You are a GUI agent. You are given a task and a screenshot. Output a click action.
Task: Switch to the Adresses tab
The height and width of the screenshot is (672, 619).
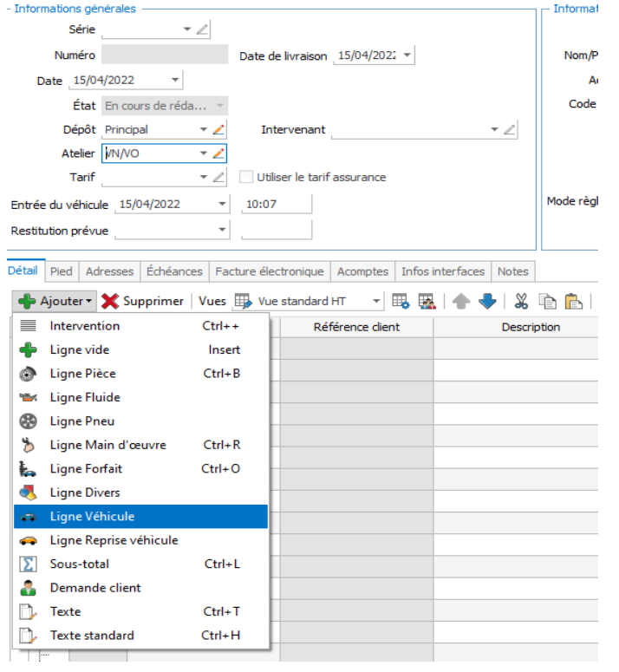109,271
